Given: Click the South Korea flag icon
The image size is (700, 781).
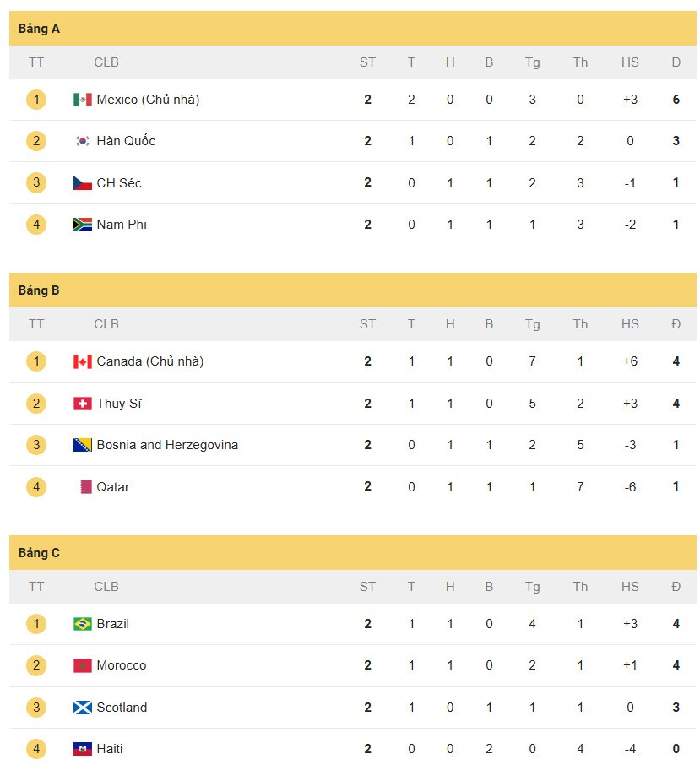Looking at the screenshot, I should [82, 141].
